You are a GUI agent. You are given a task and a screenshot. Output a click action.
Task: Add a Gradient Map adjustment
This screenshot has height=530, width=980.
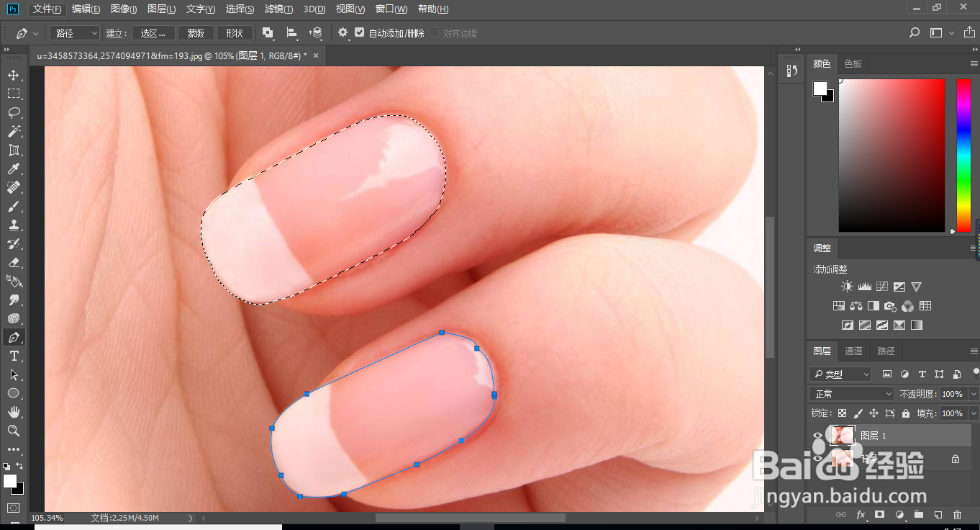pyautogui.click(x=916, y=325)
